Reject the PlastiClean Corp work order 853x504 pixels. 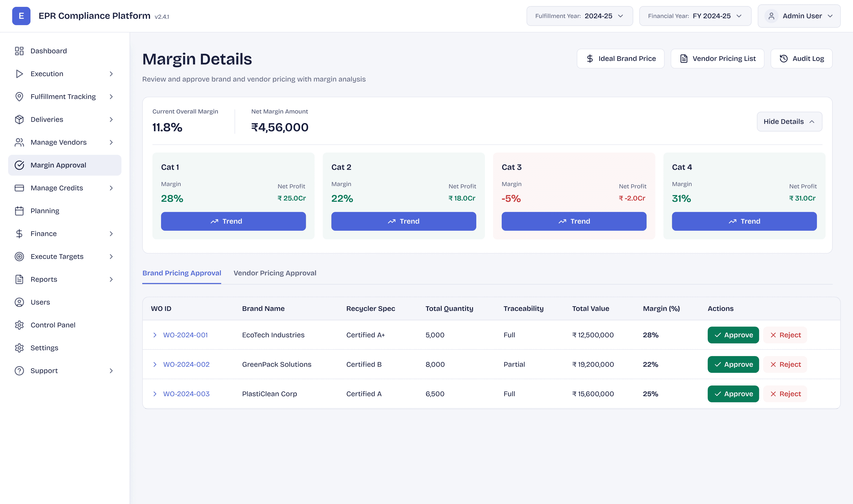coord(785,394)
